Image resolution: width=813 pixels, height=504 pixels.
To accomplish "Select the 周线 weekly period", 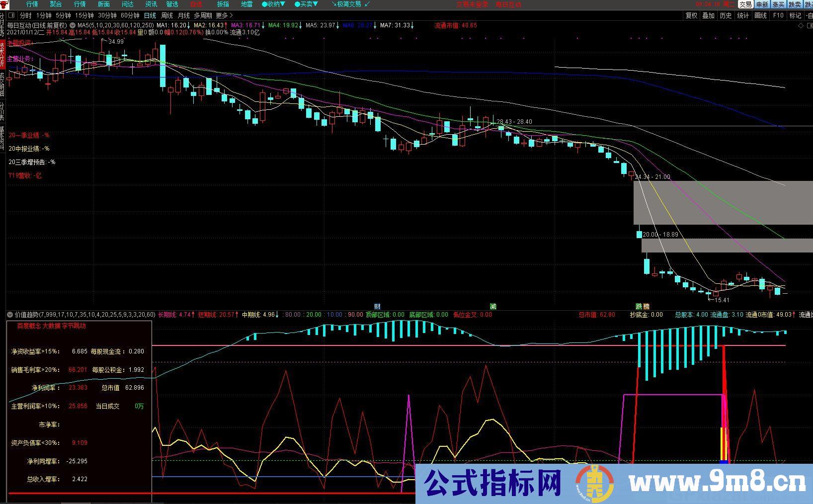I will [166, 15].
